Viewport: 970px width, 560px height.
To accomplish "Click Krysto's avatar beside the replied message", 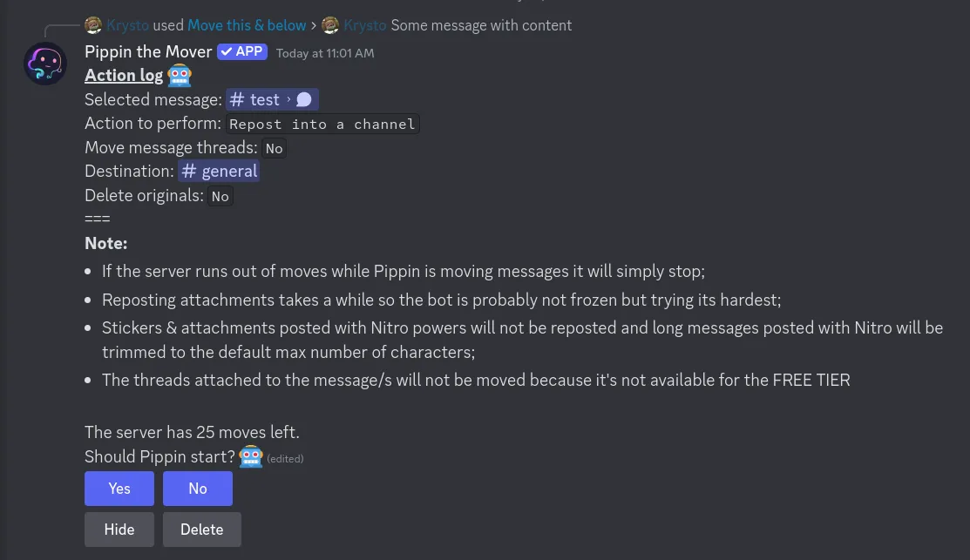I will click(330, 25).
